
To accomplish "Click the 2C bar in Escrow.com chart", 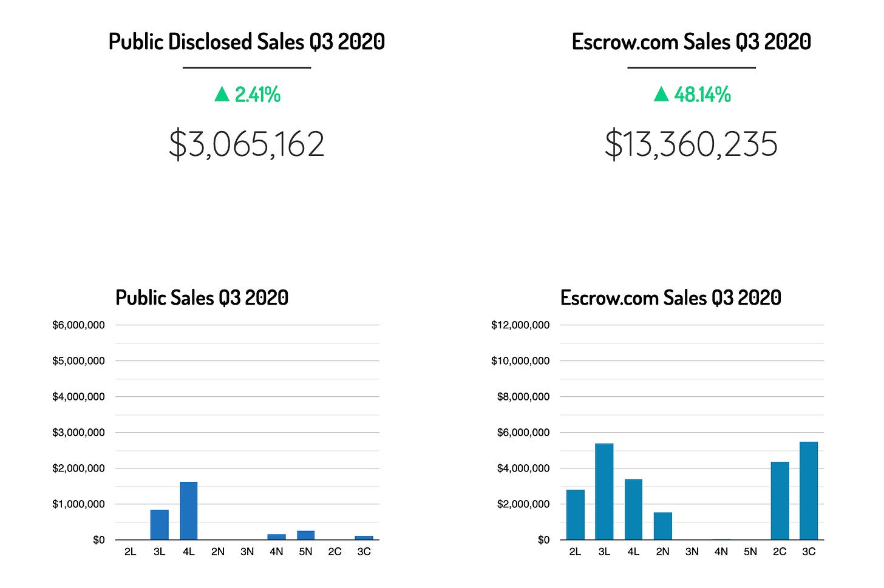I will [x=780, y=501].
